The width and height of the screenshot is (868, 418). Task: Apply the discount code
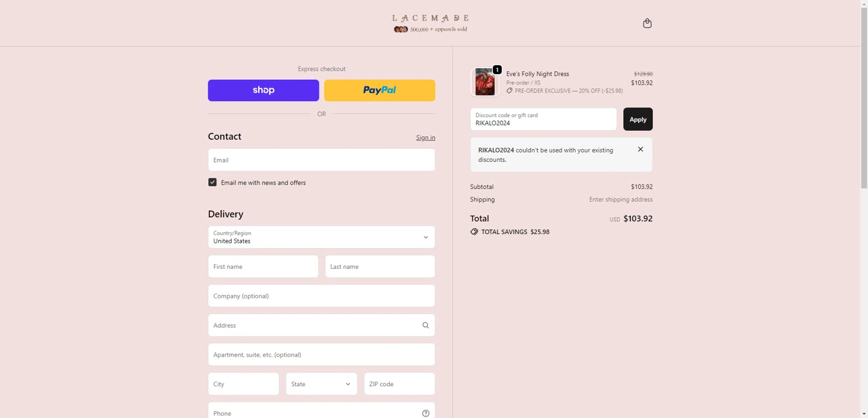pos(638,119)
